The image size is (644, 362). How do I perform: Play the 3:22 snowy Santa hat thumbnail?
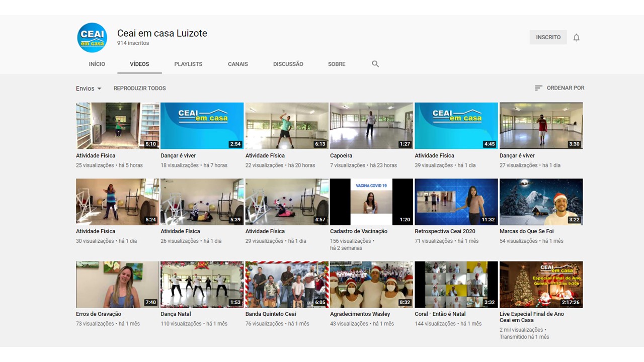point(541,202)
